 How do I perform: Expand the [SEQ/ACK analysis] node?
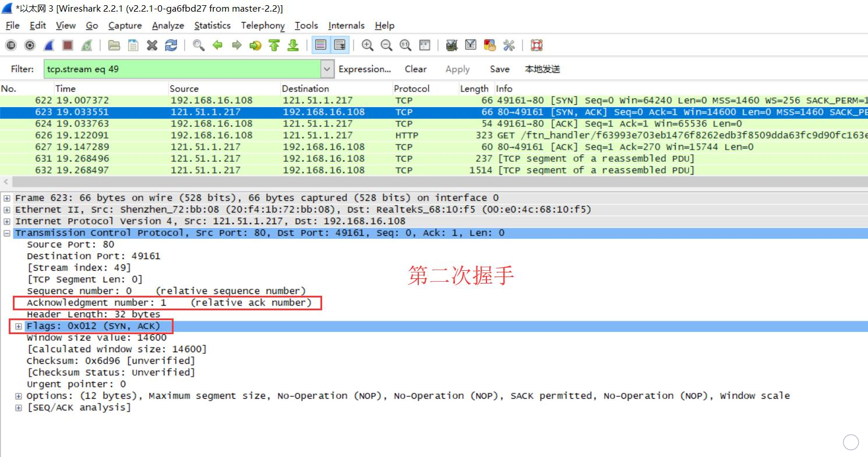[x=19, y=408]
